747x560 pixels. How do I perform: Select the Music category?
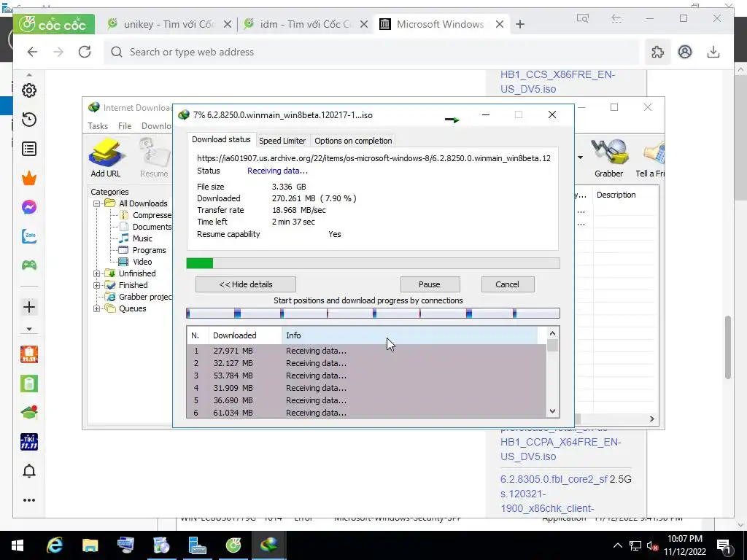coord(136,238)
